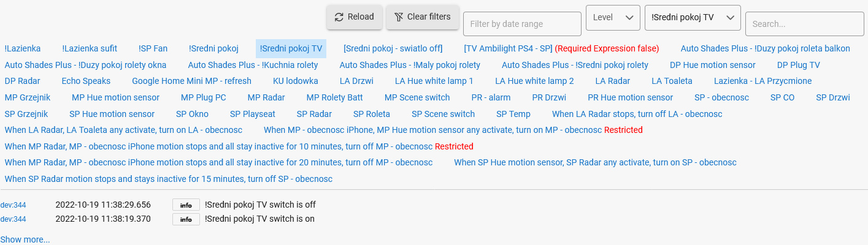
Task: Filter logs by SP Playseat
Action: coord(253,114)
